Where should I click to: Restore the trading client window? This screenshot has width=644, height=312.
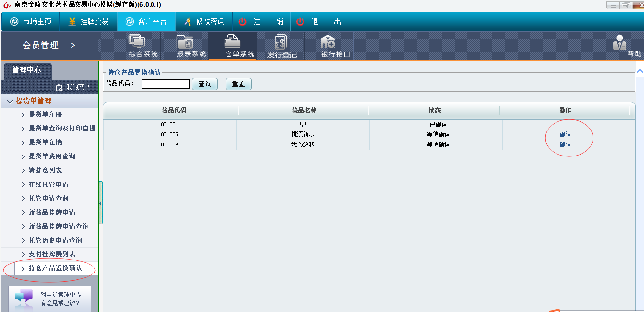[x=626, y=5]
